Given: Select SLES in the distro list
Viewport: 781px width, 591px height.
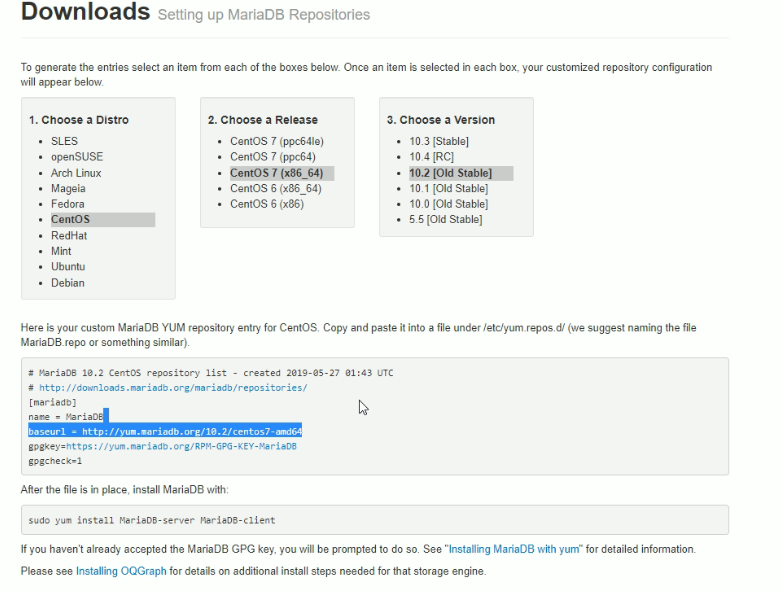Looking at the screenshot, I should pyautogui.click(x=64, y=141).
